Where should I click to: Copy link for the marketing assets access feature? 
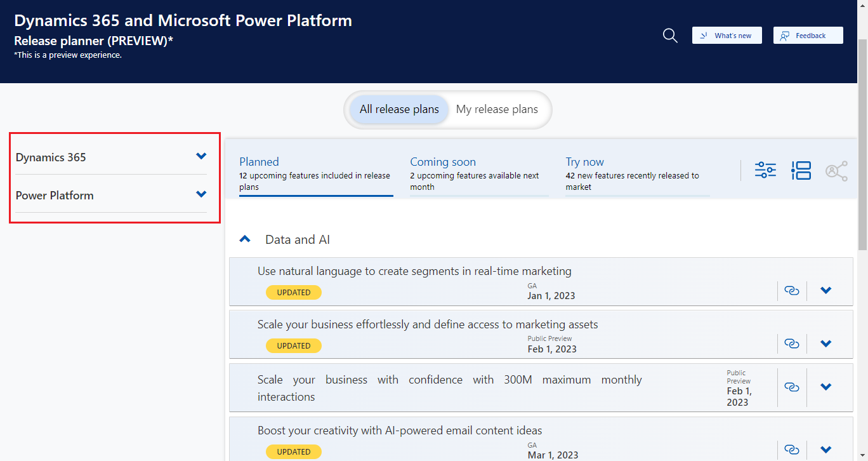[x=792, y=344]
